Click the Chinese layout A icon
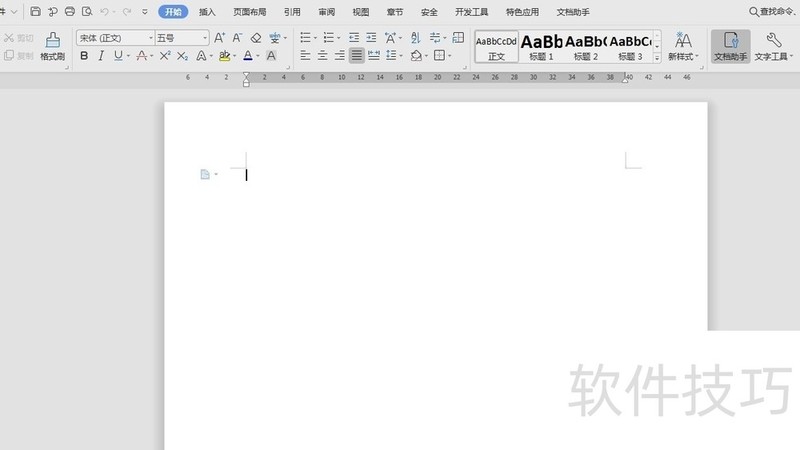Image resolution: width=800 pixels, height=450 pixels. pyautogui.click(x=390, y=37)
